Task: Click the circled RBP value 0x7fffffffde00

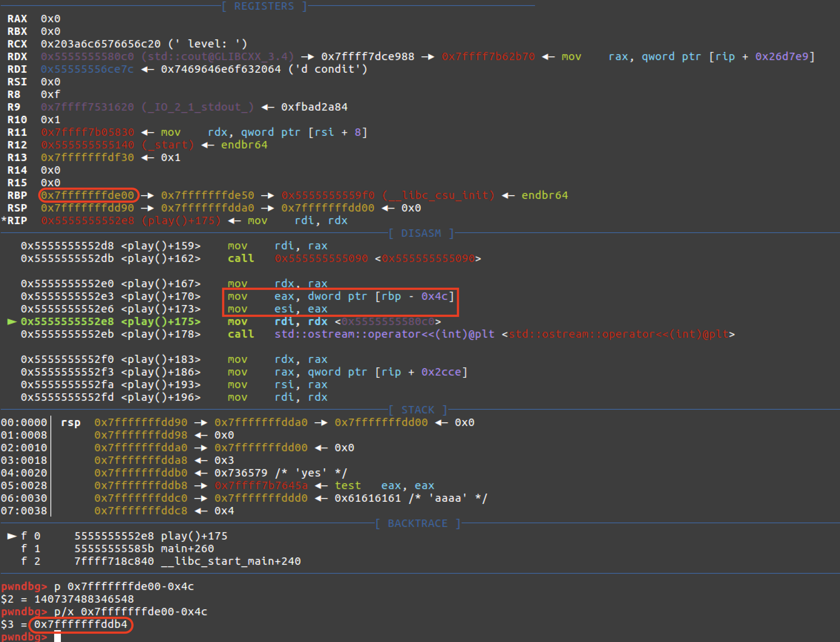Action: [x=88, y=195]
